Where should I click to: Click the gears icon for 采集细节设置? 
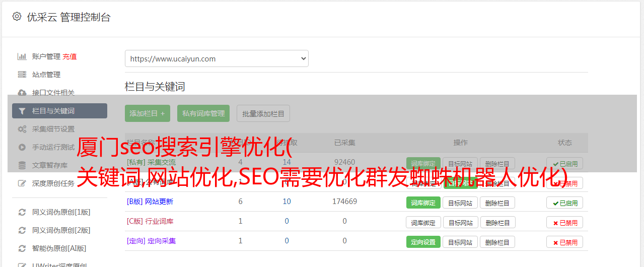[x=22, y=129]
